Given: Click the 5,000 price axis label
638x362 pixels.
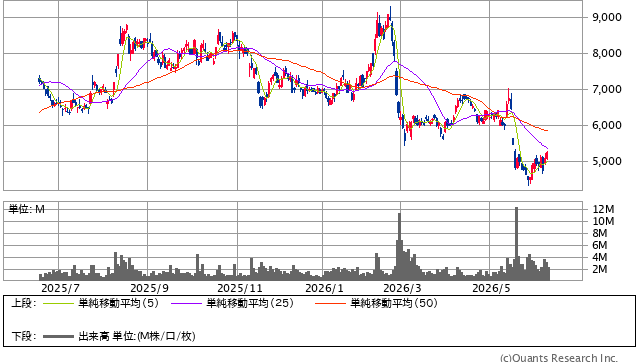Looking at the screenshot, I should pyautogui.click(x=607, y=161).
